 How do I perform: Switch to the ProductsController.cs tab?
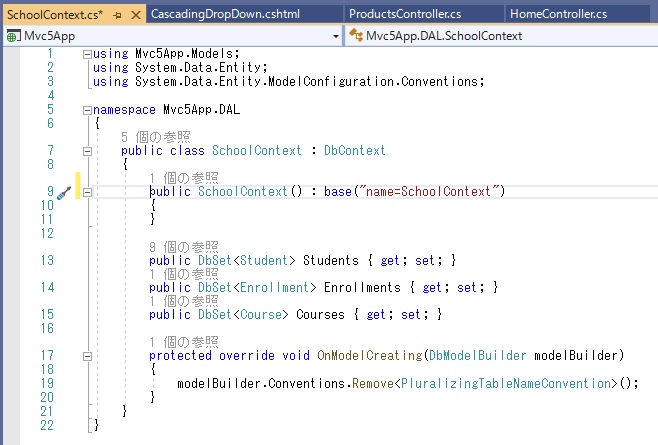tap(403, 13)
